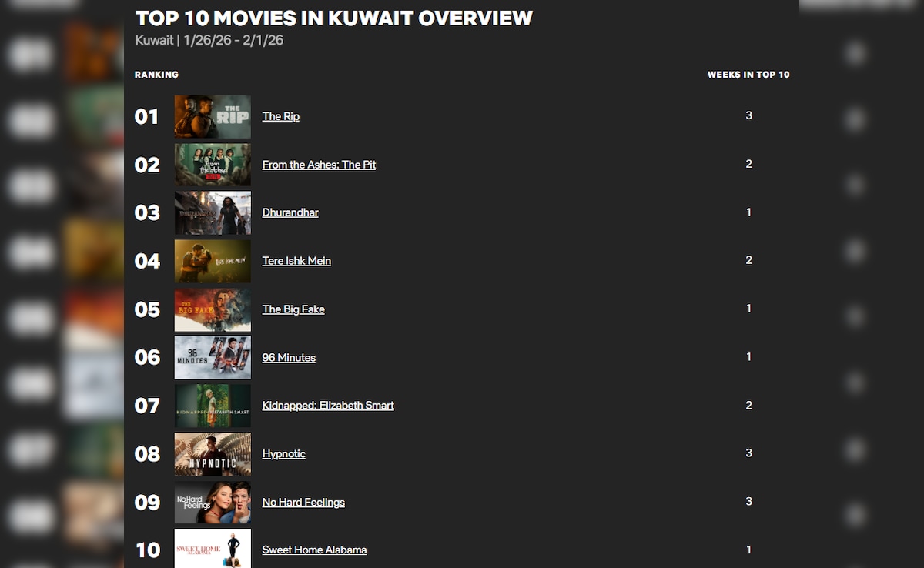Screen dimensions: 924x568
Task: Open The Rip poster thumbnail
Action: point(213,116)
